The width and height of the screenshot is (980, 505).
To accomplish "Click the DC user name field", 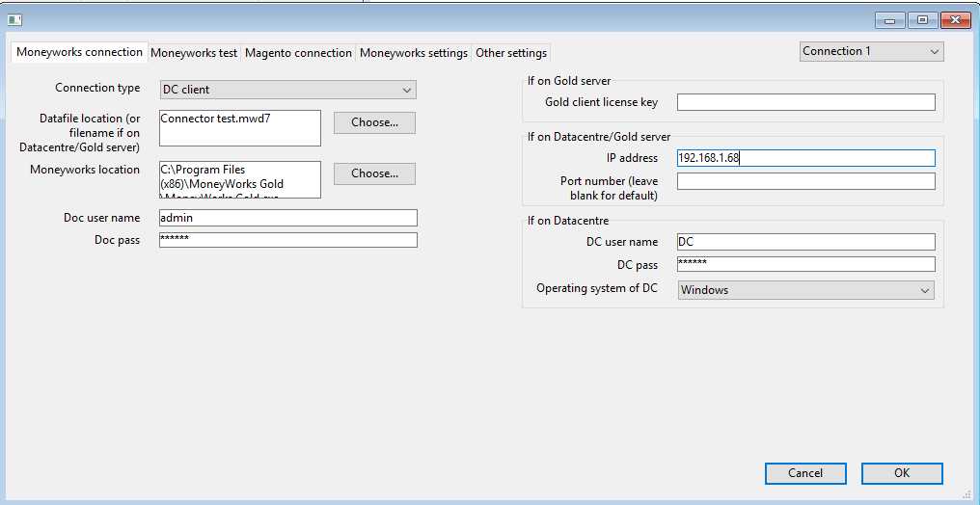I will tap(806, 242).
